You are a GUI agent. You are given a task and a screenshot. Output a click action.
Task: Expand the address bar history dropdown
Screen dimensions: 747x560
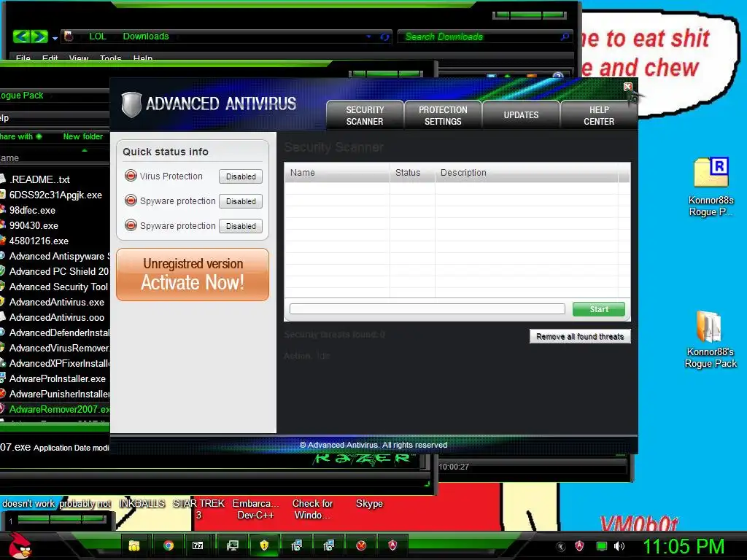pos(368,36)
